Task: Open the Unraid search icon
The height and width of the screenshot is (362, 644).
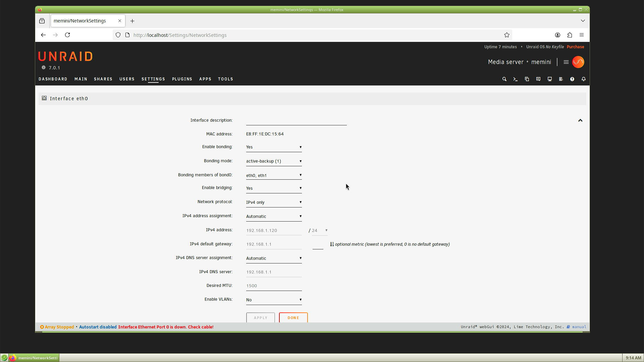Action: coord(504,79)
